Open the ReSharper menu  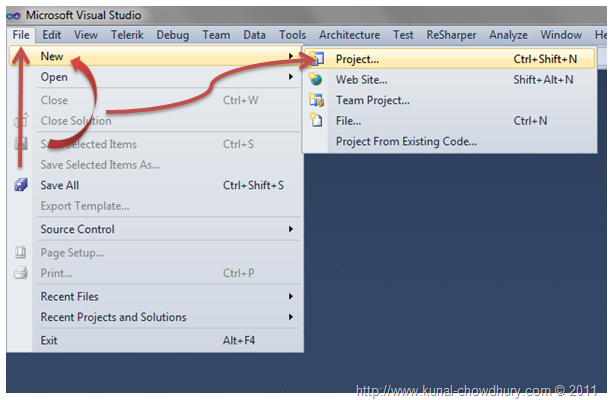coord(452,35)
